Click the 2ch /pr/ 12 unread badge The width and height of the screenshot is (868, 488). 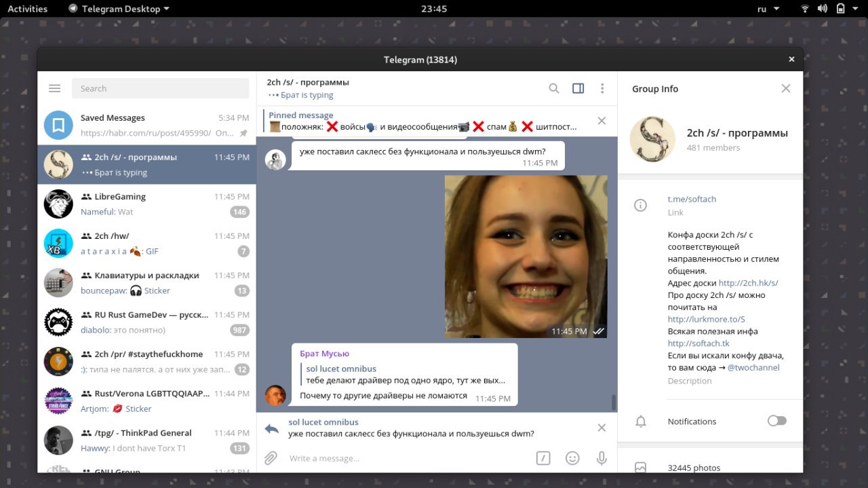coord(242,369)
